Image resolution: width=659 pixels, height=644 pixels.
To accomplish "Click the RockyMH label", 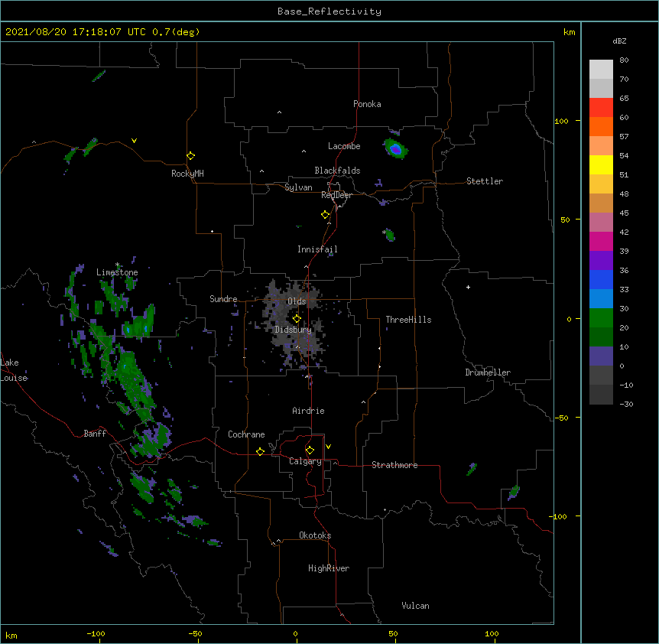I will pyautogui.click(x=187, y=174).
